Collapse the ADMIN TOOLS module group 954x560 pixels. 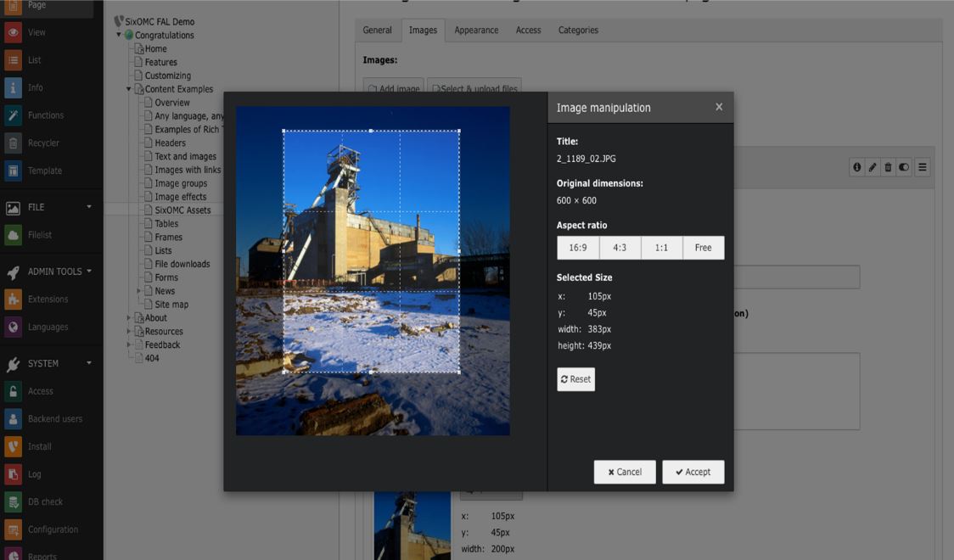pyautogui.click(x=89, y=272)
